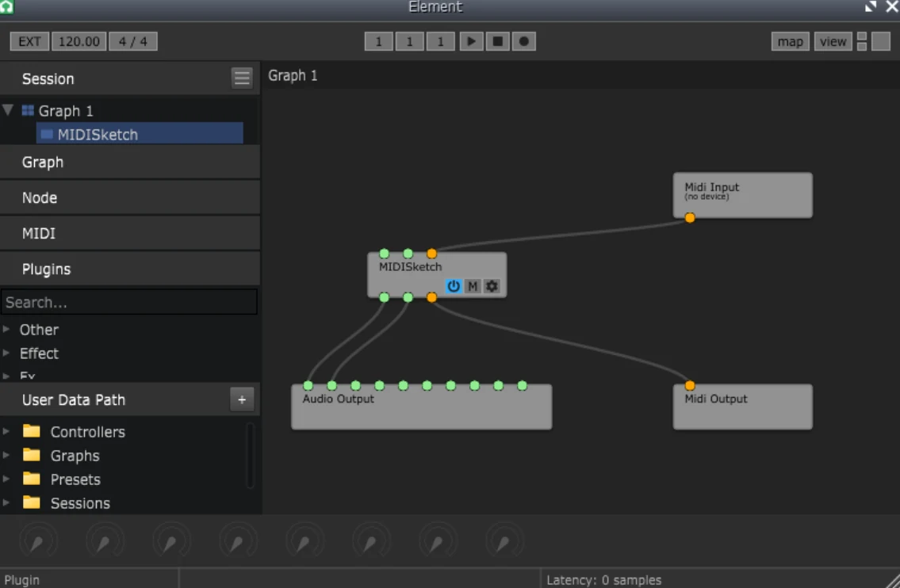Click the sub-beat position counter (third box)
This screenshot has height=588, width=900.
tap(440, 41)
